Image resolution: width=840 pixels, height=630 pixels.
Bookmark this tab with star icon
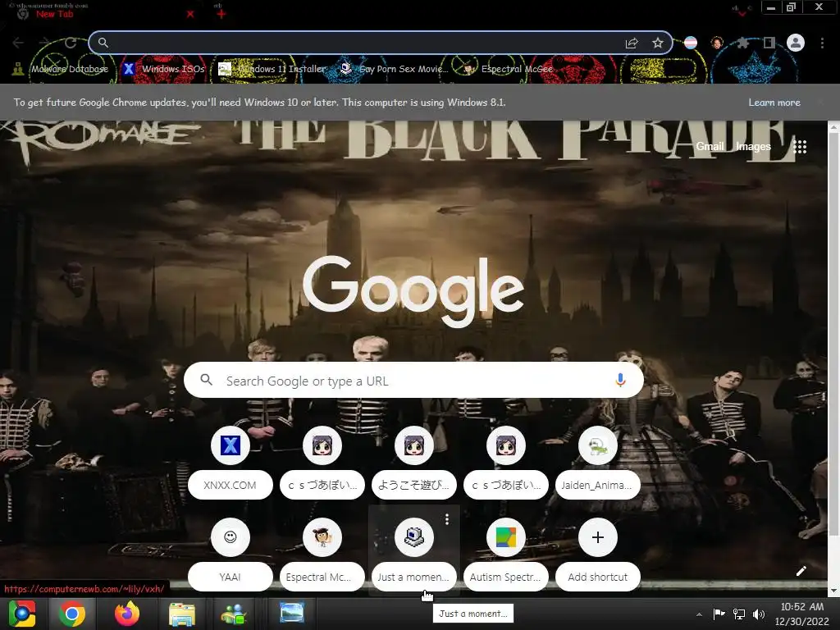coord(658,43)
